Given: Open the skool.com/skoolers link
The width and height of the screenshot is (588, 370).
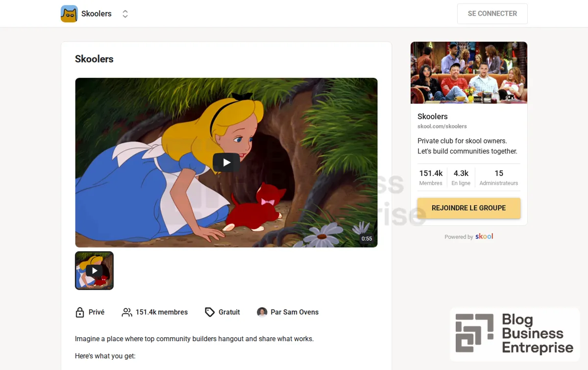Looking at the screenshot, I should click(442, 126).
